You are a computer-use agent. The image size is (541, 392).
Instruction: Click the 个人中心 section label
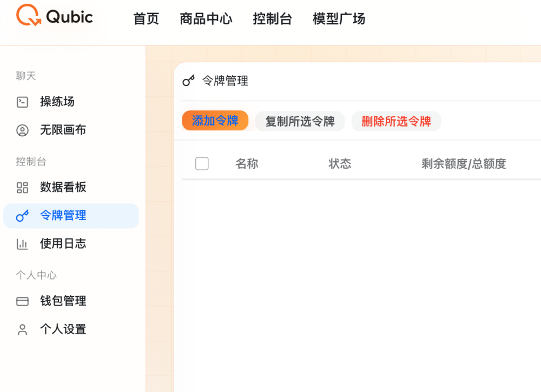pyautogui.click(x=36, y=275)
